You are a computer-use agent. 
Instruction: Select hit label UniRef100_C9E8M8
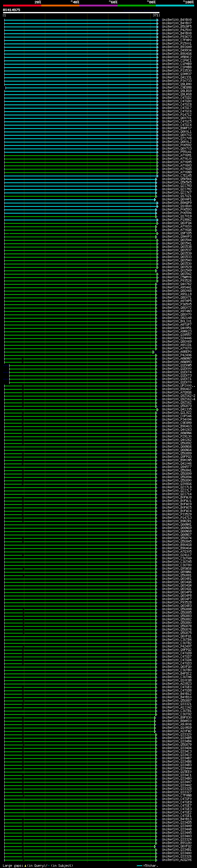(177, 88)
